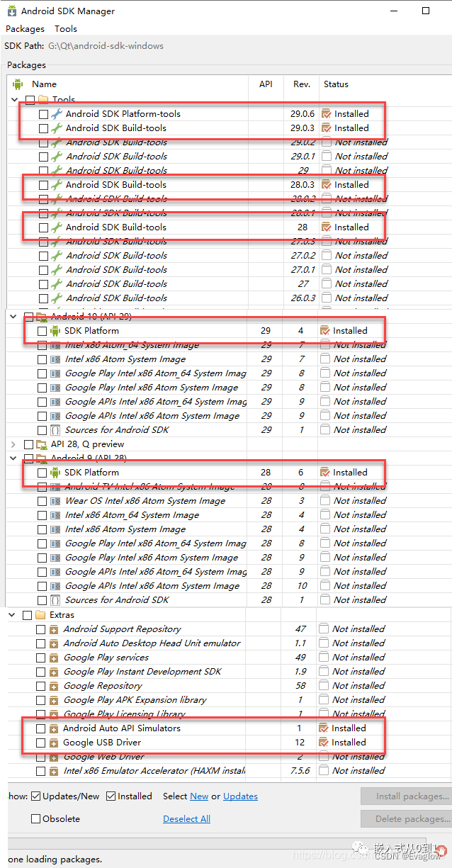452x868 pixels.
Task: Click the Google USB Driver package icon
Action: point(54,743)
